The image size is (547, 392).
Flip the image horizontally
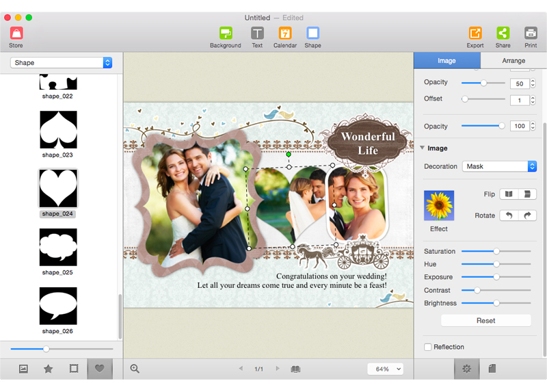click(509, 194)
